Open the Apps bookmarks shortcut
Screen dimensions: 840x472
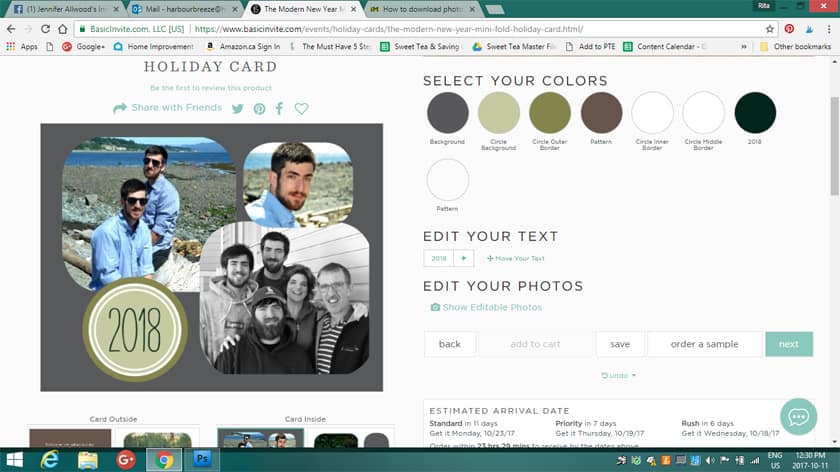[x=22, y=47]
